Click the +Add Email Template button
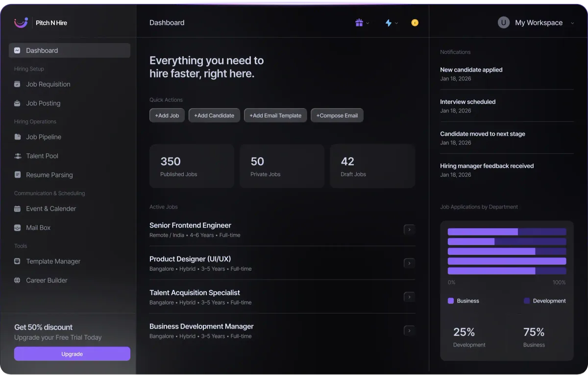Screen dimensions: 588x375 coord(275,116)
